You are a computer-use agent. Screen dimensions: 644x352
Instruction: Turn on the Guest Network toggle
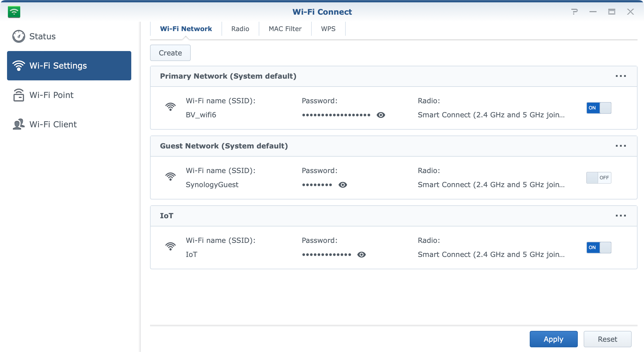coord(599,178)
